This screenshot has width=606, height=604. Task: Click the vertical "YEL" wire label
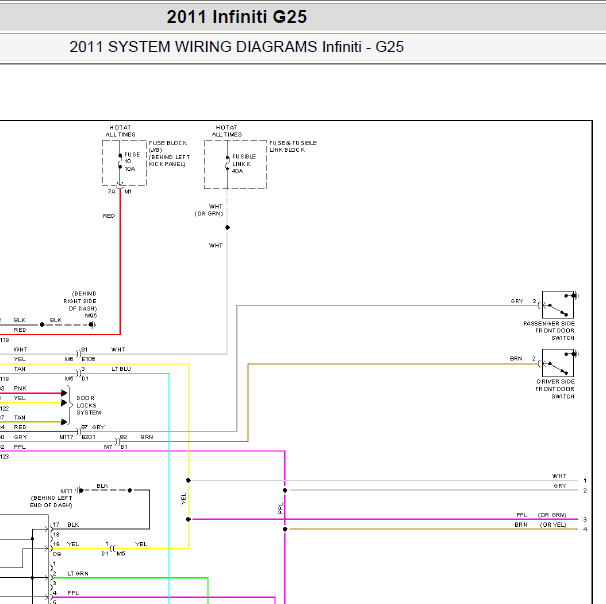(x=184, y=499)
